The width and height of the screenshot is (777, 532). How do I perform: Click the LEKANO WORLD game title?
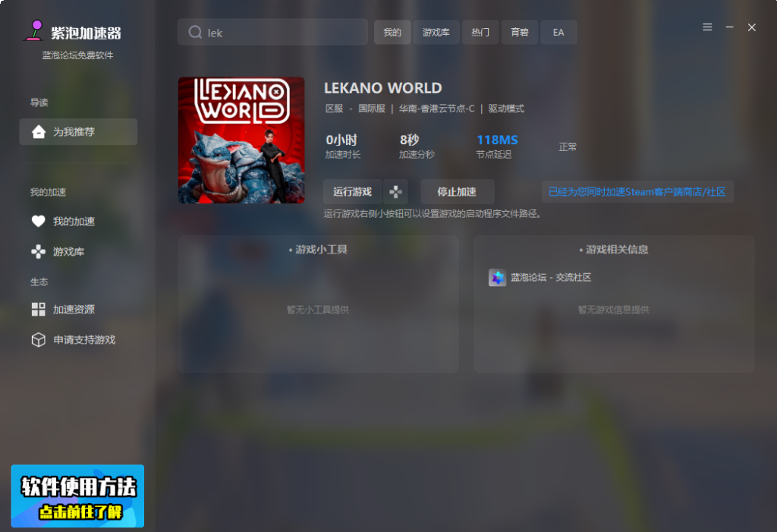[383, 88]
